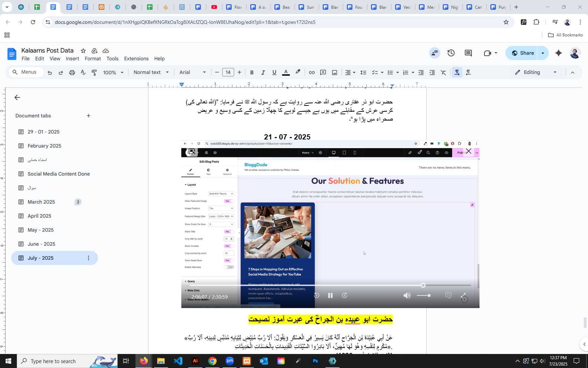This screenshot has height=368, width=588.
Task: Toggle right-to-left paragraph direction
Action: click(x=468, y=73)
